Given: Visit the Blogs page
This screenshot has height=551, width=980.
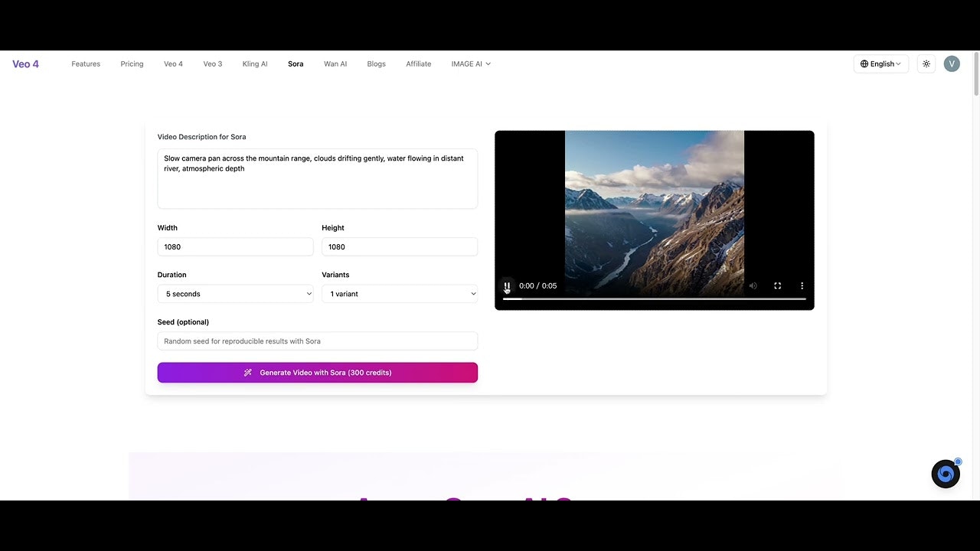Looking at the screenshot, I should point(376,64).
